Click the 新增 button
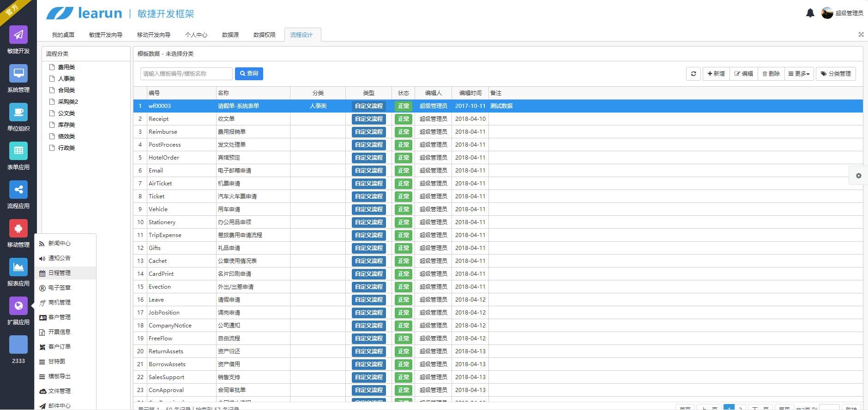Screen dimensions: 868x410 click(x=716, y=74)
